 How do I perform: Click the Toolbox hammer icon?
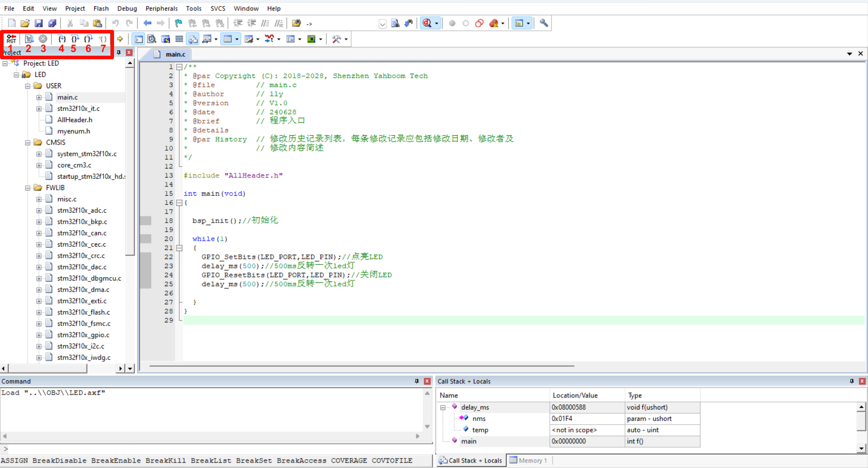point(336,39)
